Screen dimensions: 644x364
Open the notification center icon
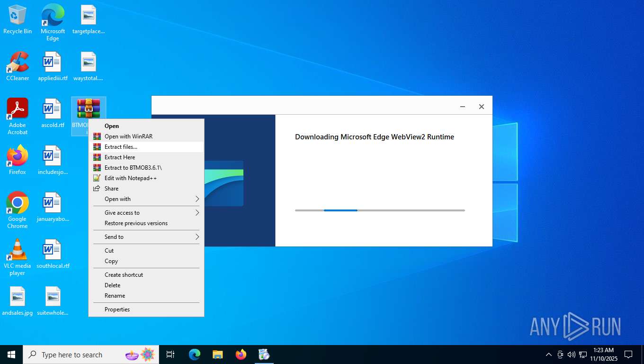click(x=628, y=355)
